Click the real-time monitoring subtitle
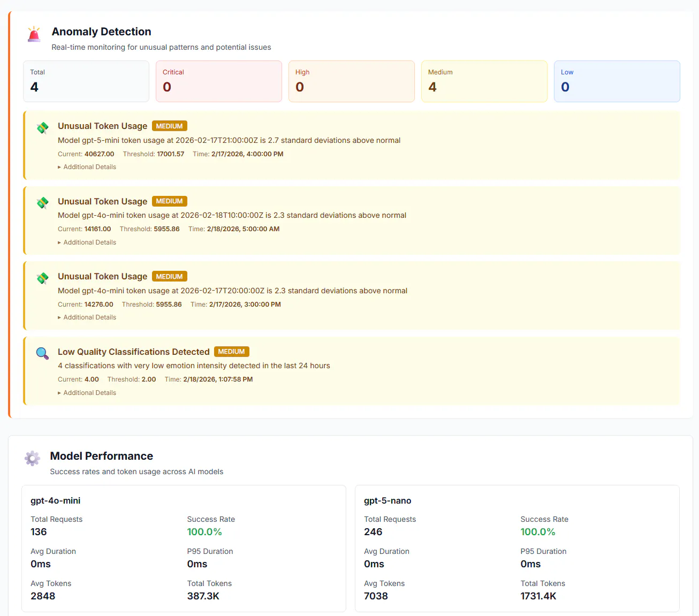 click(161, 47)
